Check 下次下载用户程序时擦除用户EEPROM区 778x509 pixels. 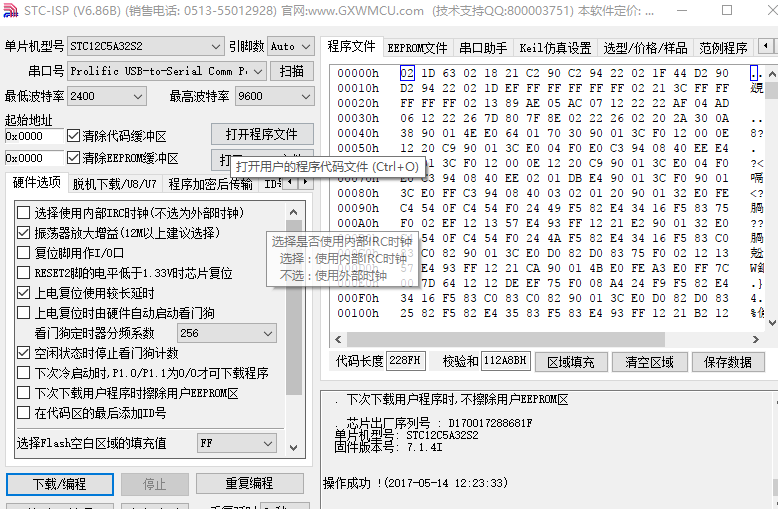click(x=23, y=393)
